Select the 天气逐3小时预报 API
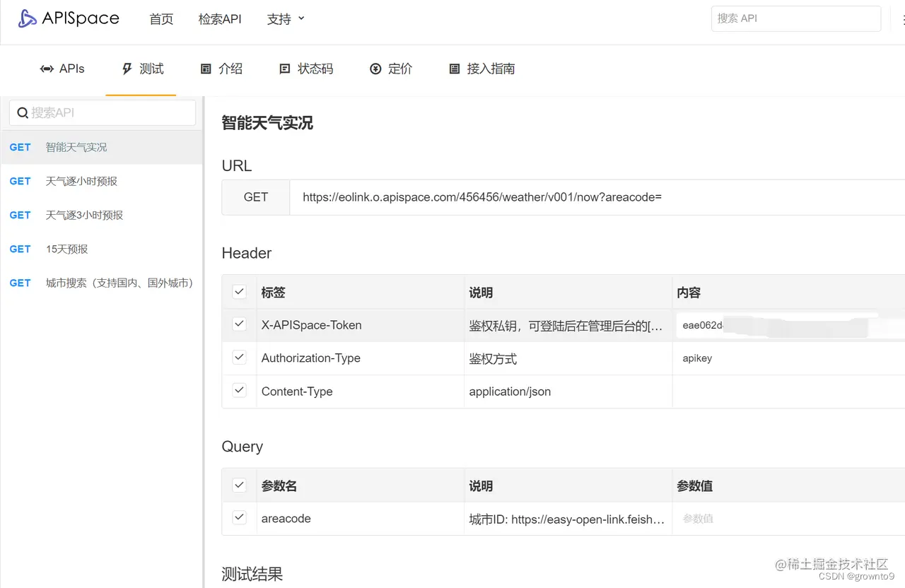The image size is (905, 588). pos(101,215)
